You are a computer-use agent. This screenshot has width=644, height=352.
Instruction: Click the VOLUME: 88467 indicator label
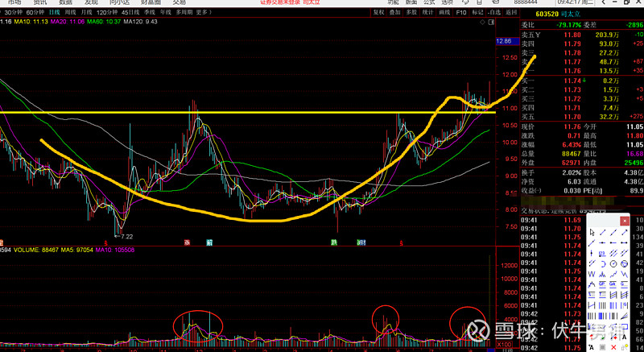(35, 250)
